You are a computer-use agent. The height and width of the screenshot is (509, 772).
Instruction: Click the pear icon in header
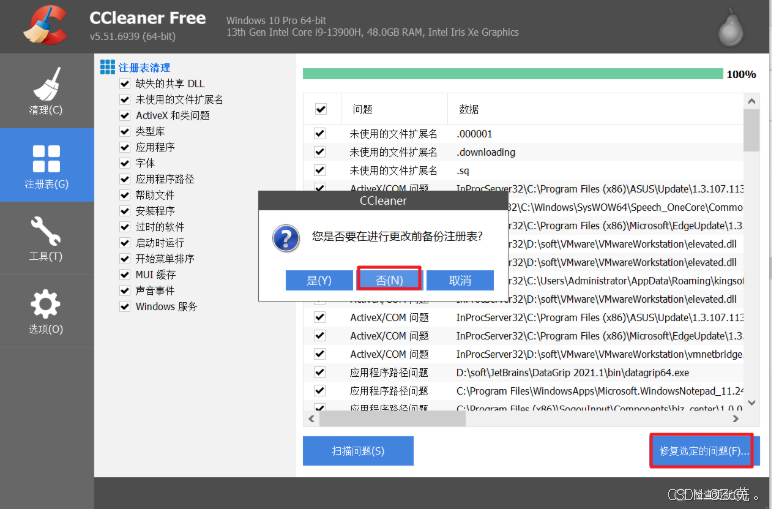730,29
